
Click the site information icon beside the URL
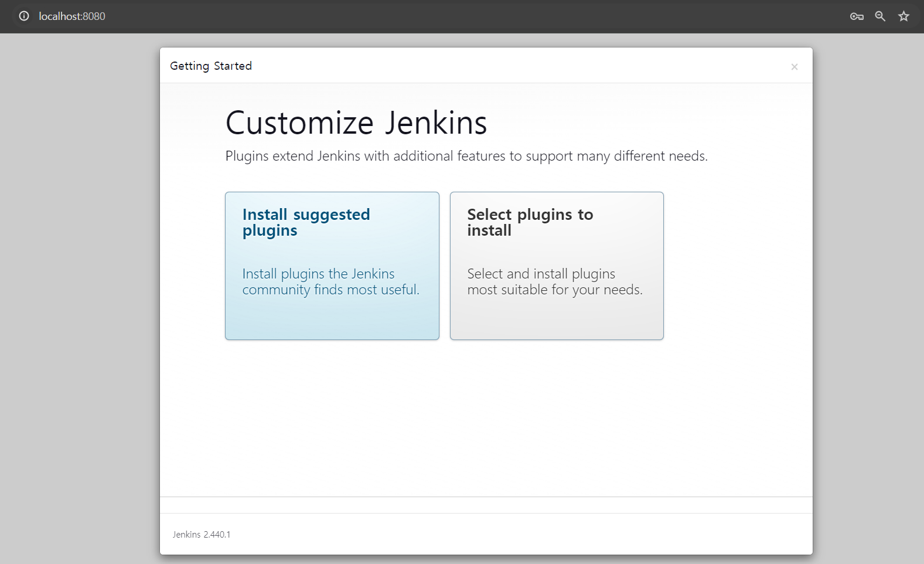(24, 16)
